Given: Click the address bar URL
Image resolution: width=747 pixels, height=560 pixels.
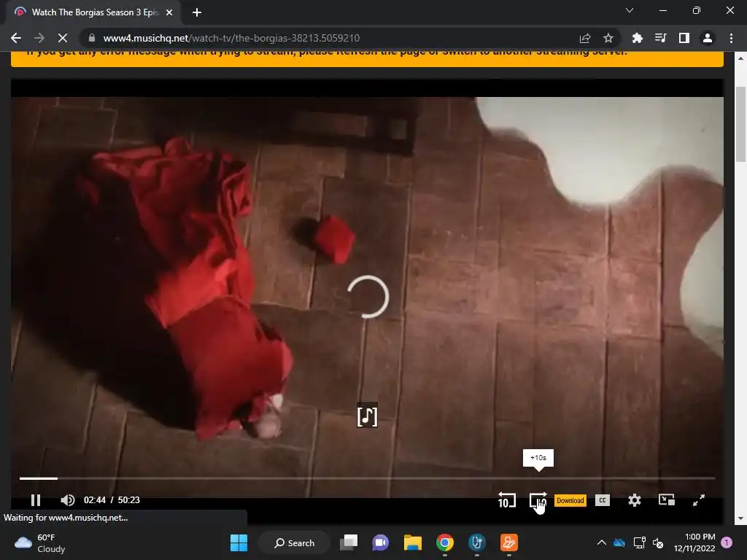Looking at the screenshot, I should pyautogui.click(x=231, y=38).
